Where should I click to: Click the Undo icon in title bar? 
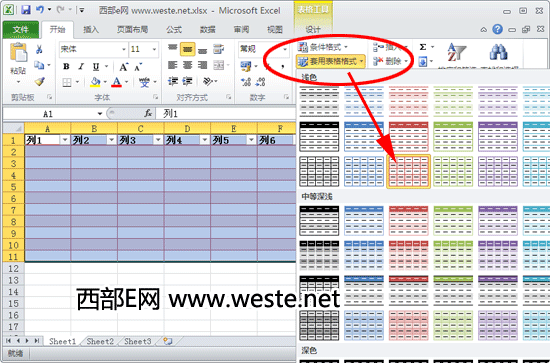click(40, 10)
